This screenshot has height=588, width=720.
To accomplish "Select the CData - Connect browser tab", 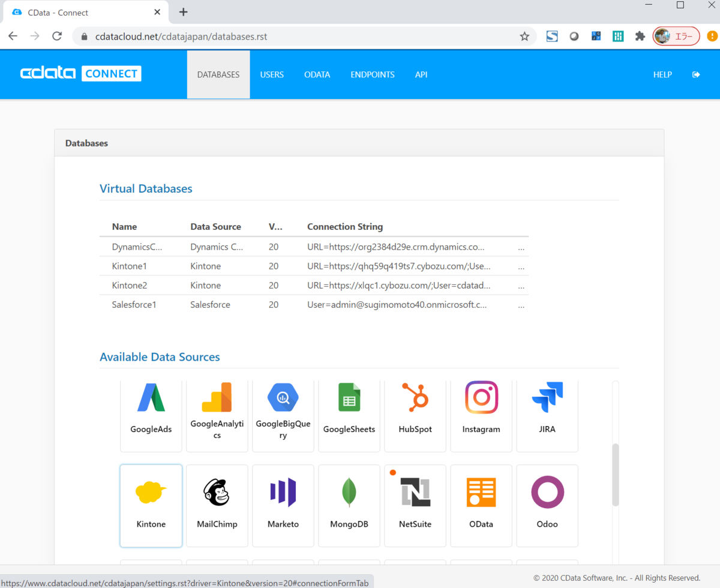I will [x=86, y=13].
